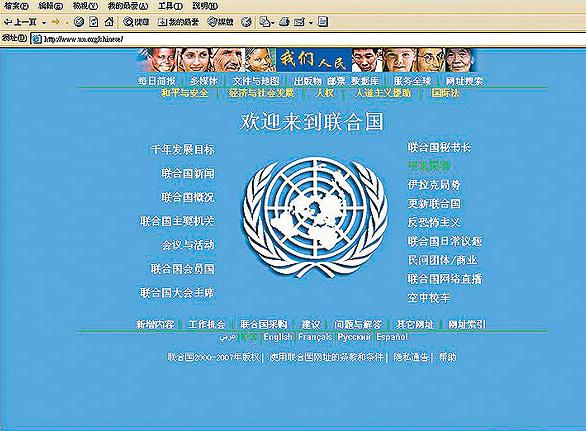Click the Refresh page icon
Image resolution: width=586 pixels, height=431 pixels.
(93, 22)
